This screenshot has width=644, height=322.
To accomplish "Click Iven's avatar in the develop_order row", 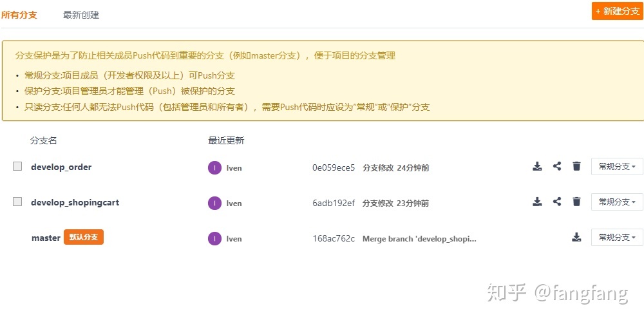I will pos(215,168).
